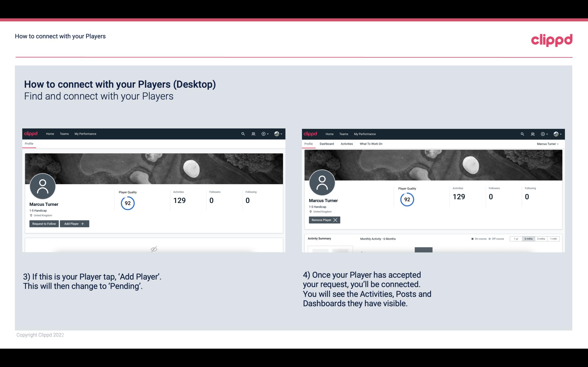Image resolution: width=588 pixels, height=367 pixels.
Task: Select the 'Profile' tab on left dashboard
Action: [29, 143]
